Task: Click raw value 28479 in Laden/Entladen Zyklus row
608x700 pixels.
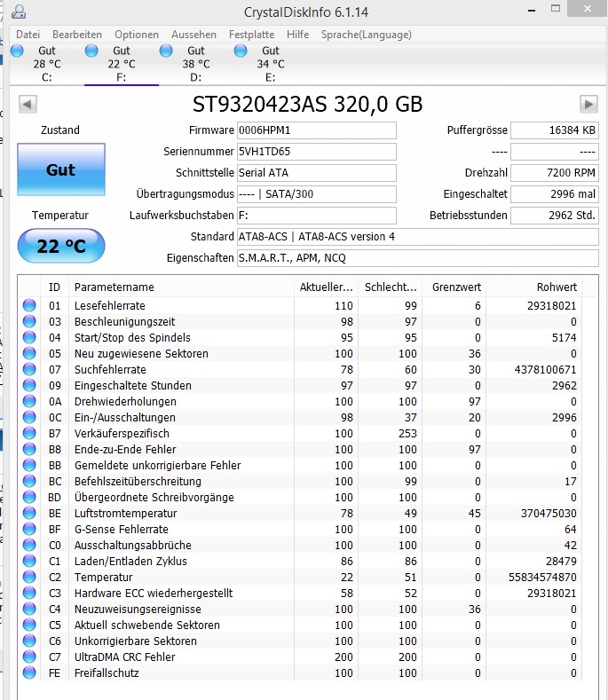Action: pos(561,561)
